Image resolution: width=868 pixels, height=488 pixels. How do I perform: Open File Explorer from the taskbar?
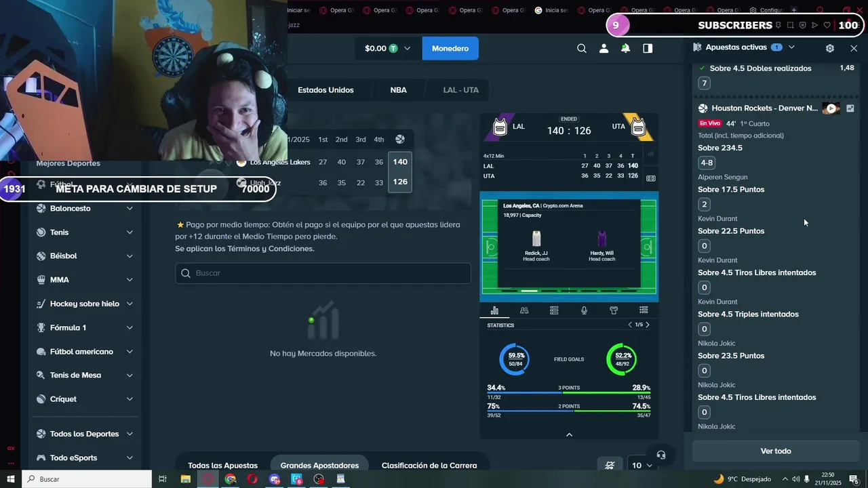tap(185, 479)
